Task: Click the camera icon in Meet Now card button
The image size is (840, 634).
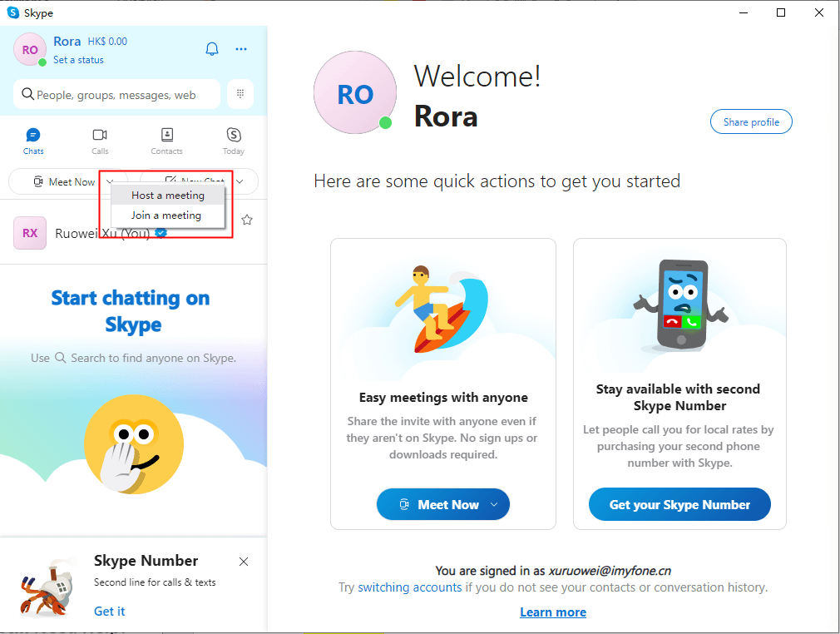Action: tap(404, 504)
